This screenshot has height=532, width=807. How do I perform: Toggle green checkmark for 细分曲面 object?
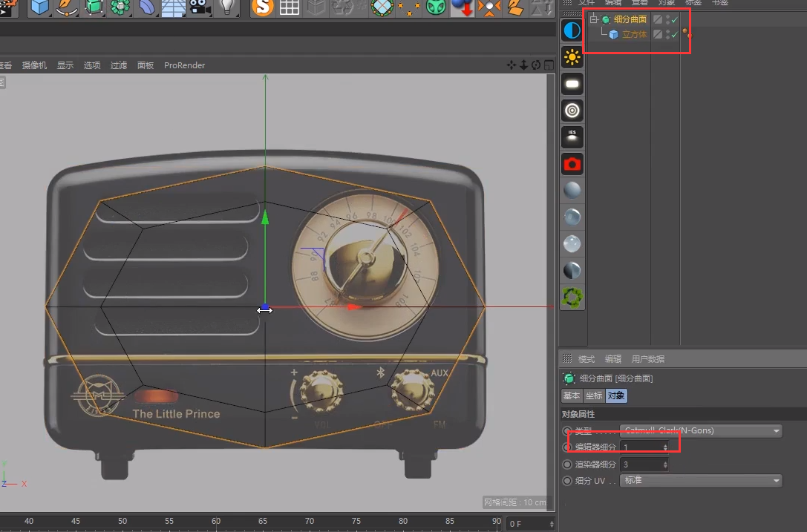(674, 20)
